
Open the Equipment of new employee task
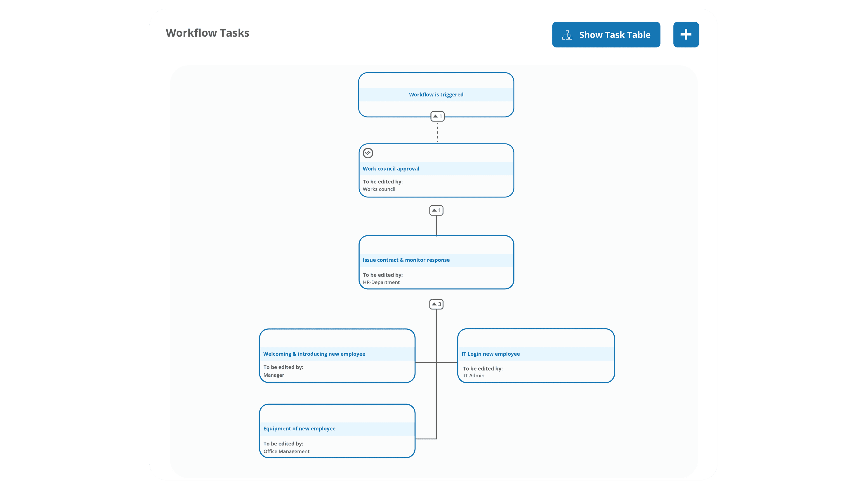pyautogui.click(x=337, y=431)
